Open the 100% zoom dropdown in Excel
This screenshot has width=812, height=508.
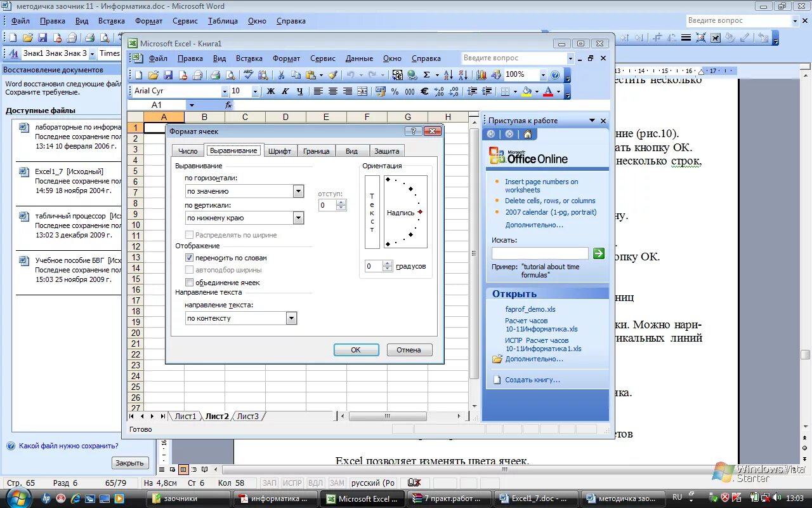[x=543, y=75]
